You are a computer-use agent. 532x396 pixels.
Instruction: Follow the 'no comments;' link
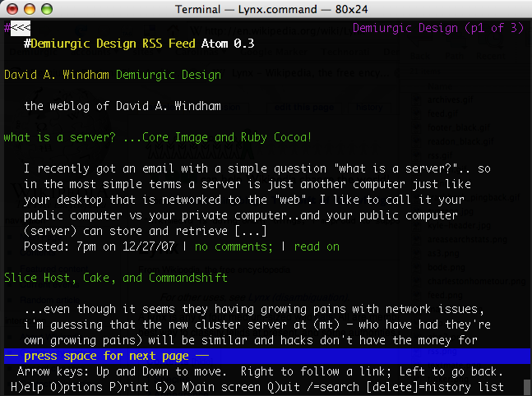pyautogui.click(x=234, y=246)
